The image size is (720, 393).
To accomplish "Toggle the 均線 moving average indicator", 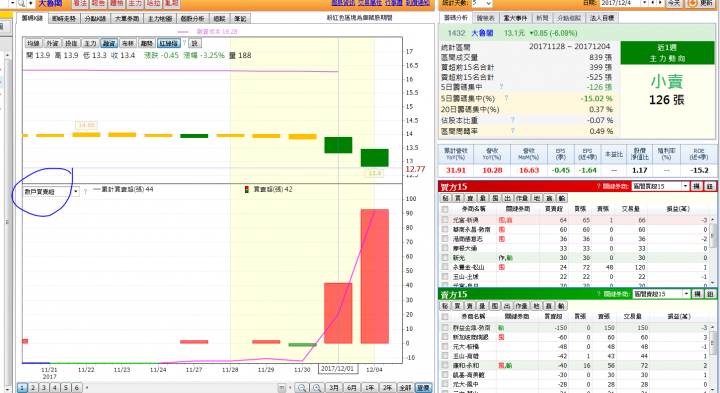I will pos(33,43).
